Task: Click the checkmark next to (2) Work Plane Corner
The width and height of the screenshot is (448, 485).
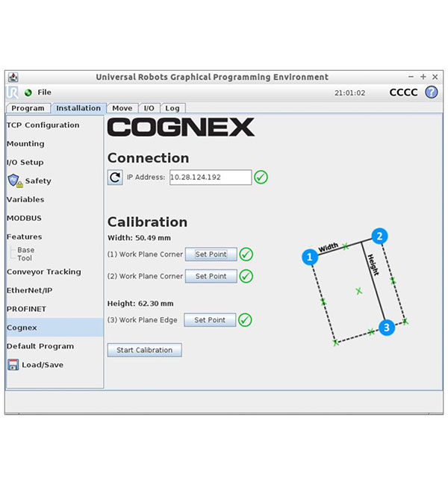Action: (x=246, y=276)
